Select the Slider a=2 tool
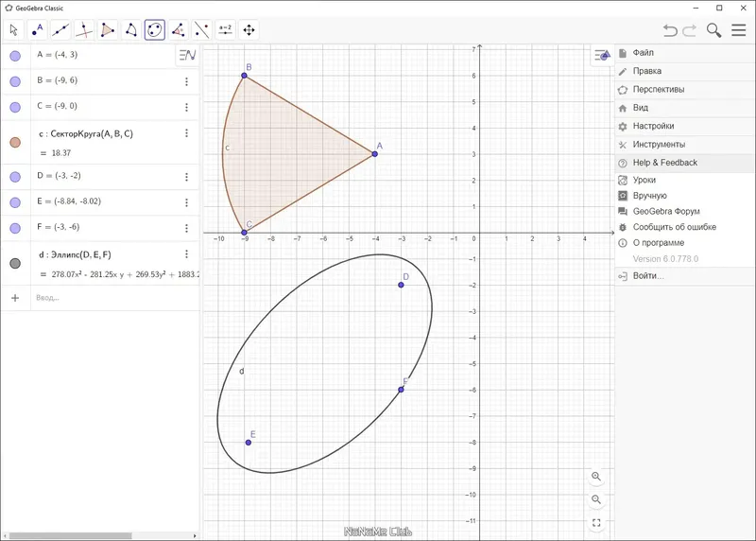 pyautogui.click(x=226, y=30)
